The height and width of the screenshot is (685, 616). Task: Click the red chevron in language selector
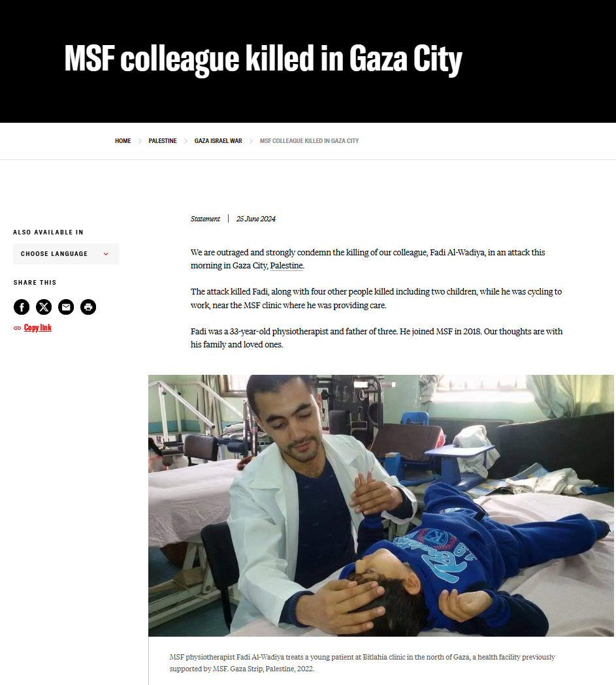[106, 254]
